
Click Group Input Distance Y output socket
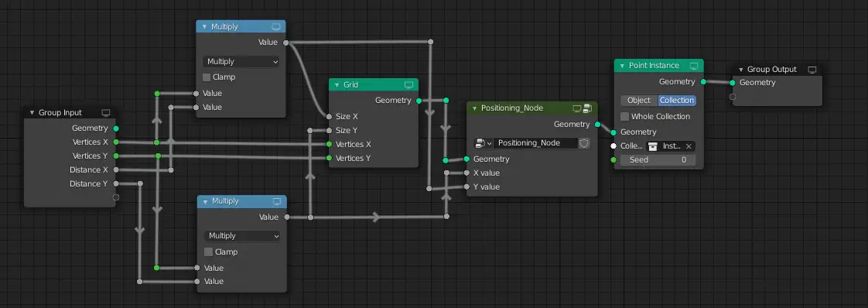coord(116,183)
